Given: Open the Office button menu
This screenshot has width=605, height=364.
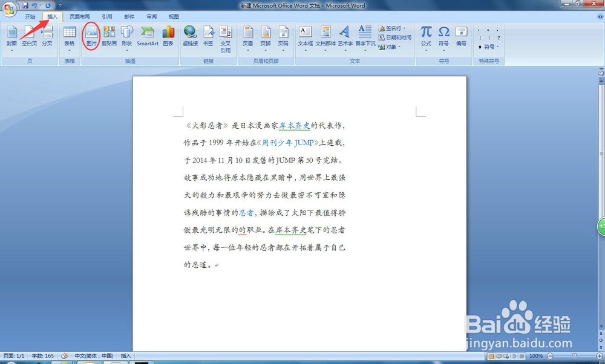Looking at the screenshot, I should click(x=8, y=8).
